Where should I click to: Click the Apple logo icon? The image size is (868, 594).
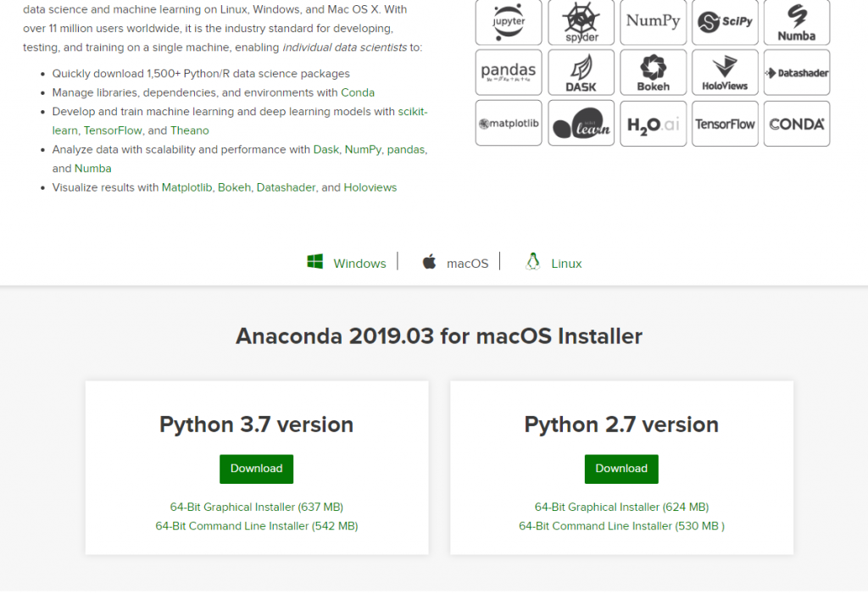point(430,261)
